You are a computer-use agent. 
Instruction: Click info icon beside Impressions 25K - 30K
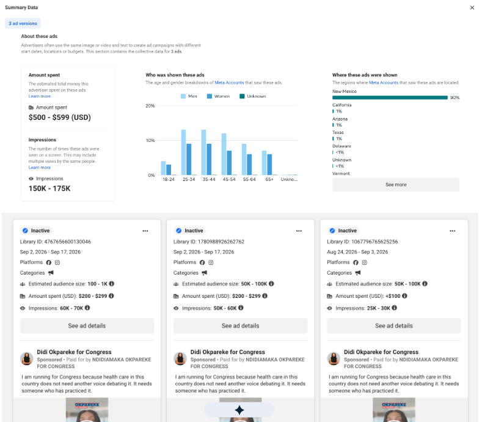point(395,308)
